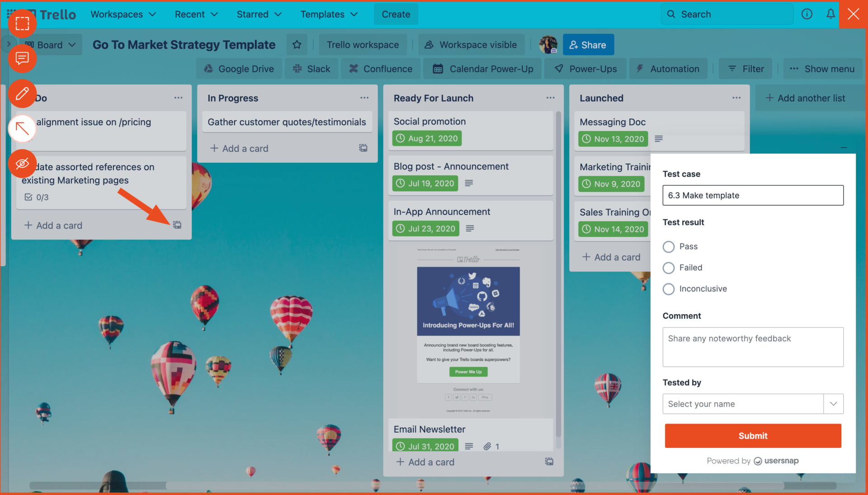Image resolution: width=868 pixels, height=495 pixels.
Task: Open card template picker in In Progress list
Action: 363,148
